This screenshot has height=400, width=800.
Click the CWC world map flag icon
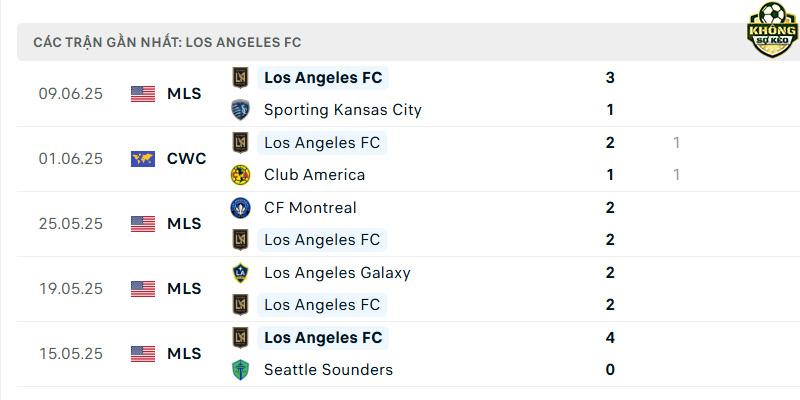pos(143,159)
